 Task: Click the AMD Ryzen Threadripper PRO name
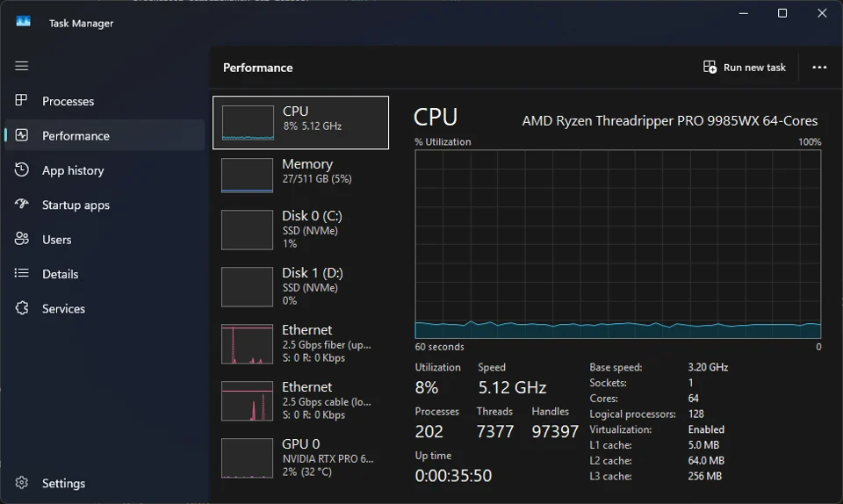point(670,121)
